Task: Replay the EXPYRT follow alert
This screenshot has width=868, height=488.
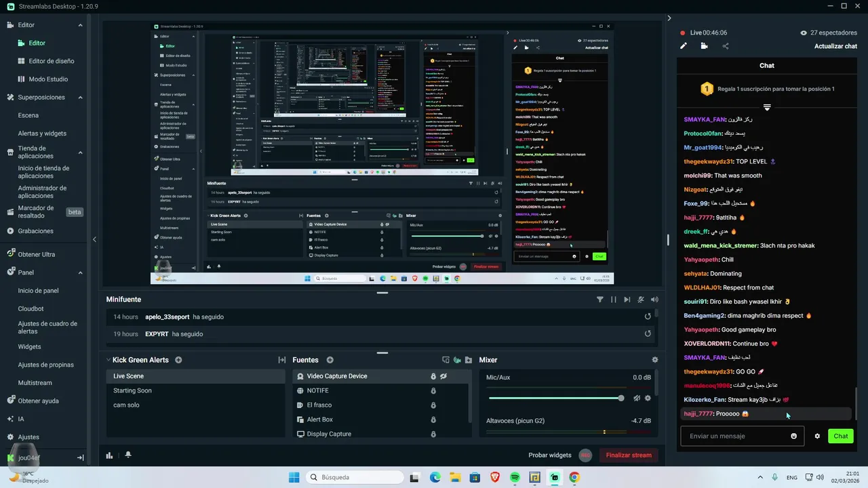Action: pyautogui.click(x=648, y=333)
